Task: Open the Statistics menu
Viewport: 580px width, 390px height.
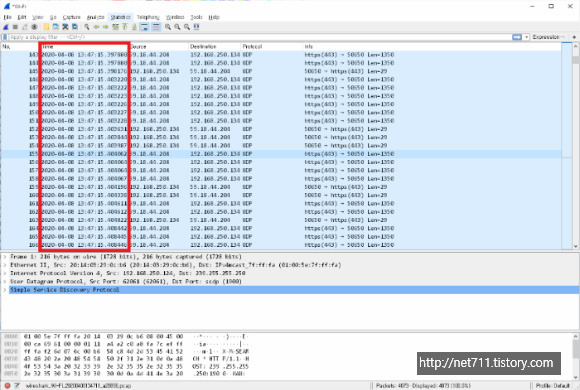Action: pyautogui.click(x=121, y=17)
